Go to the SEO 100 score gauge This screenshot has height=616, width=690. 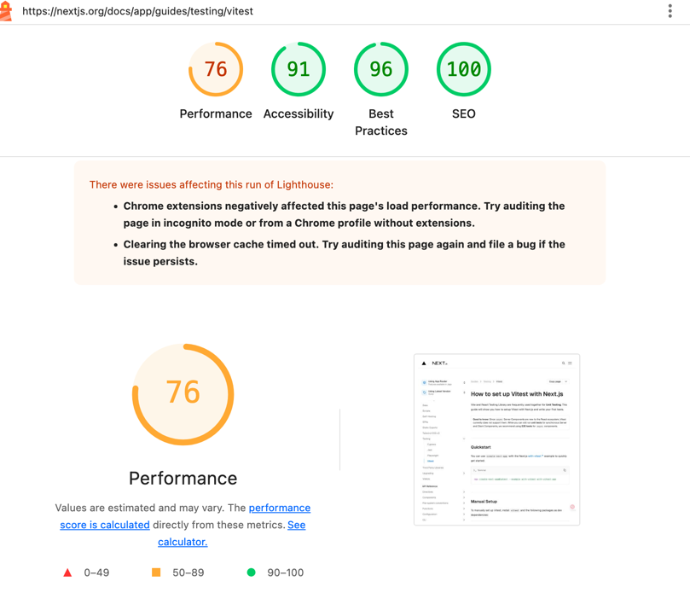point(464,69)
